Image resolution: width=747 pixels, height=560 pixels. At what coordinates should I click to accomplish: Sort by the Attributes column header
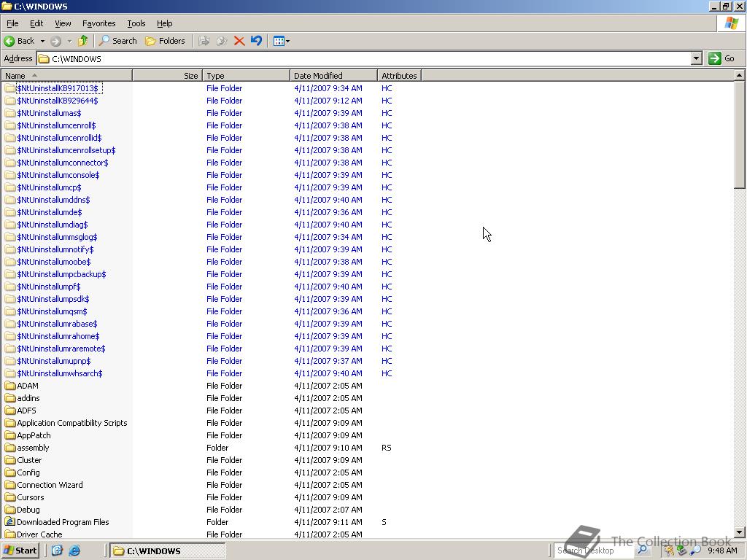pyautogui.click(x=399, y=76)
